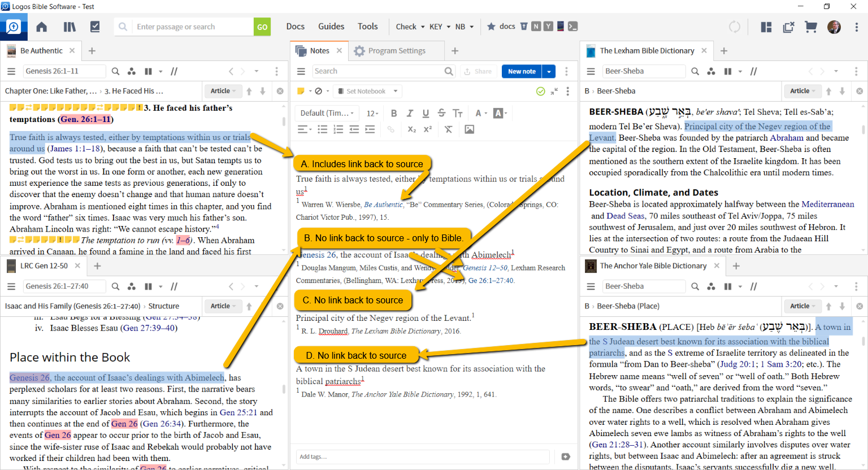This screenshot has width=868, height=470.
Task: Click the Close All panels icon
Action: [788, 27]
